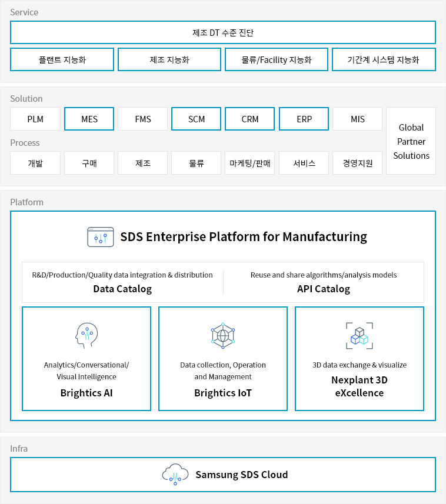Open the CRM solution box
Viewport: 446px width, 504px height.
coord(250,119)
